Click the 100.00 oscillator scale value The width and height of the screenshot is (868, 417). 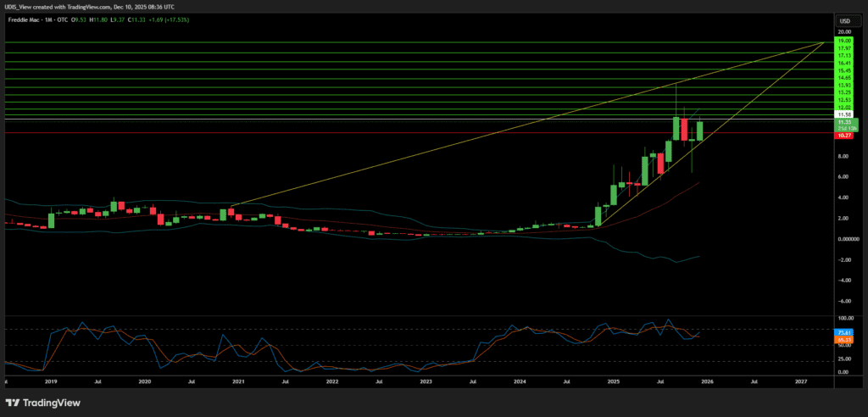(x=844, y=320)
